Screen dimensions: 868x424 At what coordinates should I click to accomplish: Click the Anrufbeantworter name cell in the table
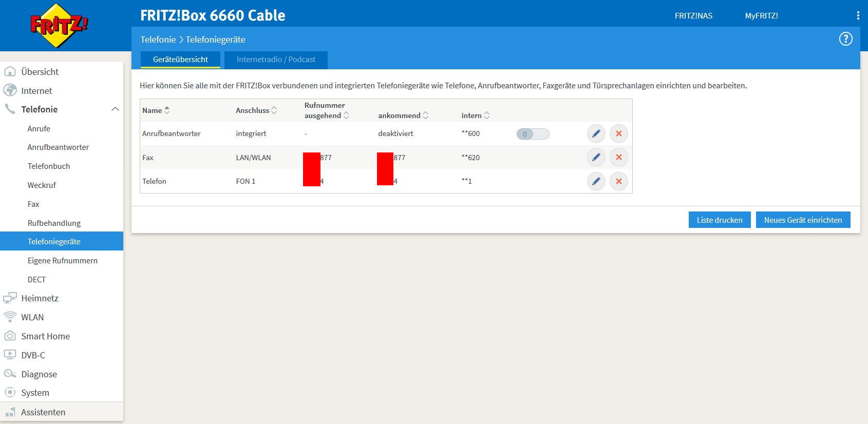tap(171, 133)
